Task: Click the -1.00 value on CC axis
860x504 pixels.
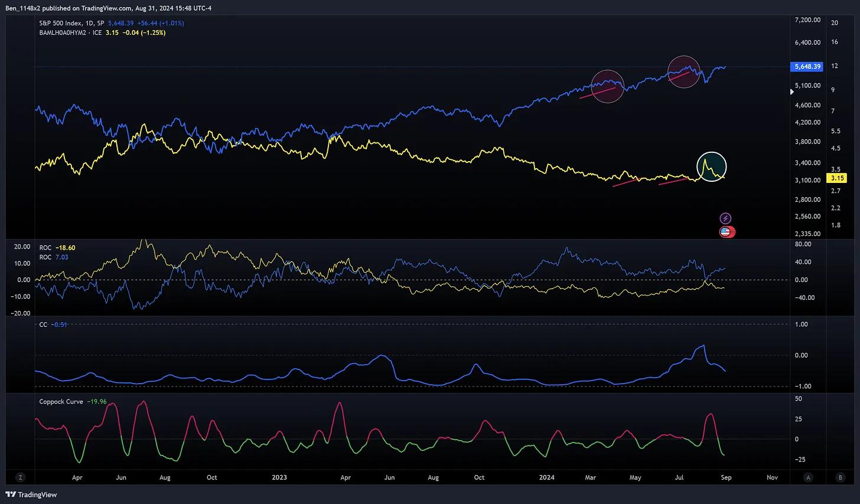Action: [x=802, y=386]
